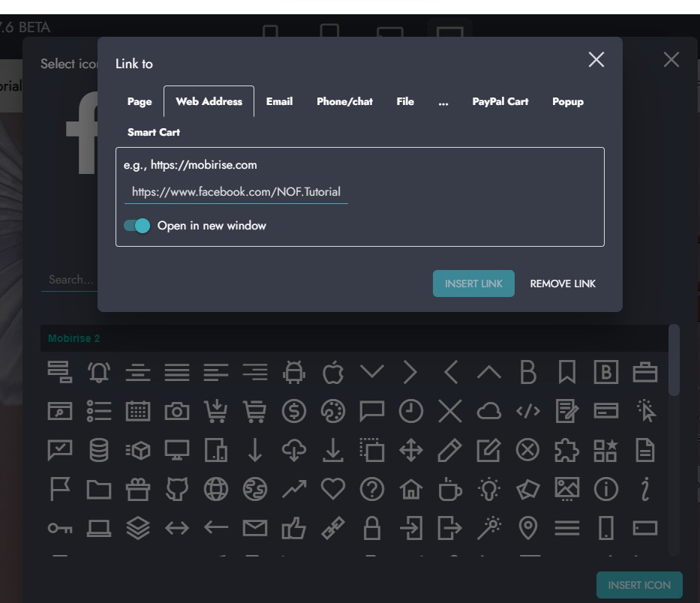Select the clock icon
700x603 pixels.
pyautogui.click(x=410, y=411)
